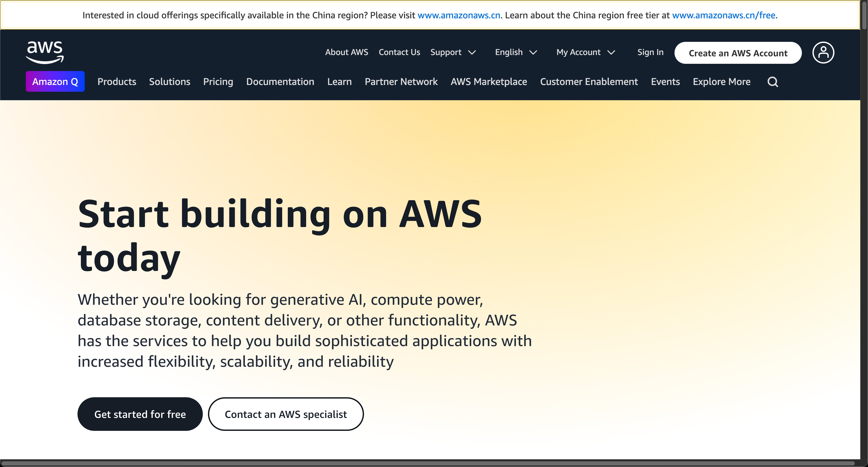Click the Amazon Q button
This screenshot has height=467, width=868.
[55, 82]
